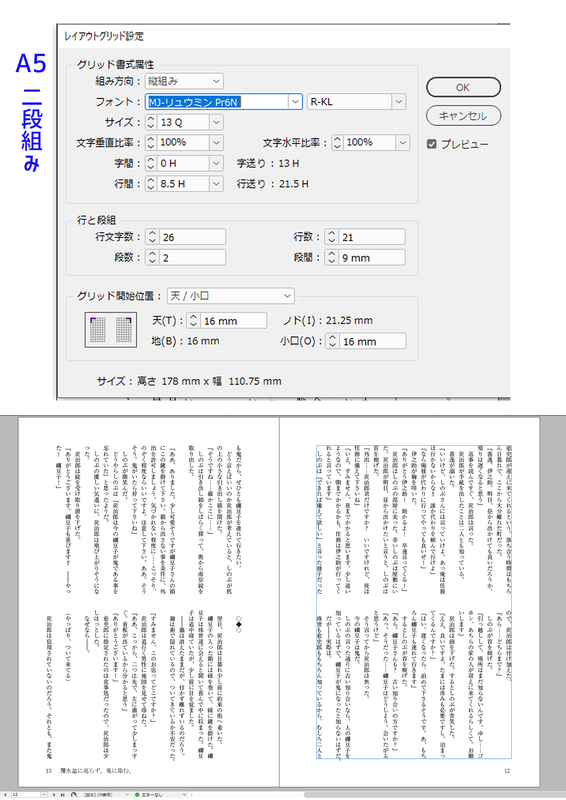This screenshot has width=566, height=800.
Task: Click the 行文字数 stepper arrows
Action: tap(152, 237)
